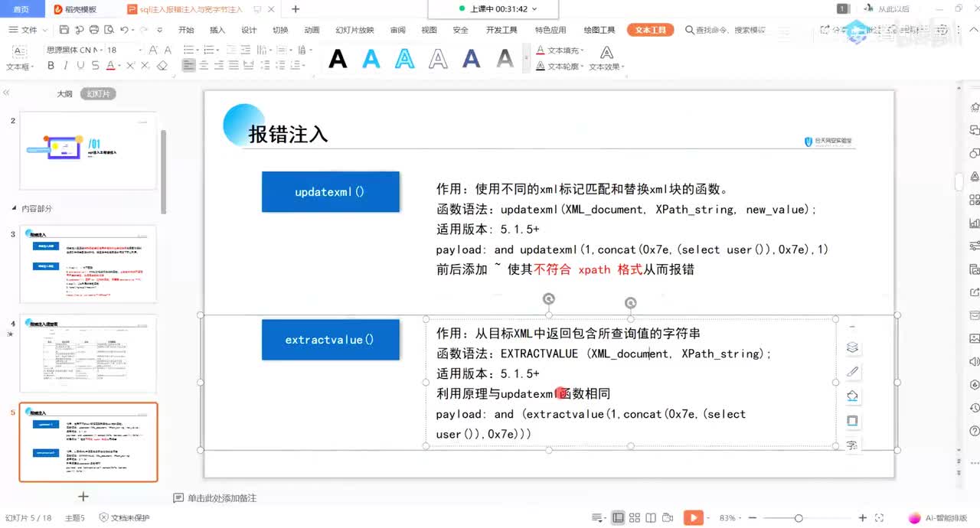Switch to the 动画 ribbon tab
Viewport: 980px width, 528px height.
tap(312, 30)
